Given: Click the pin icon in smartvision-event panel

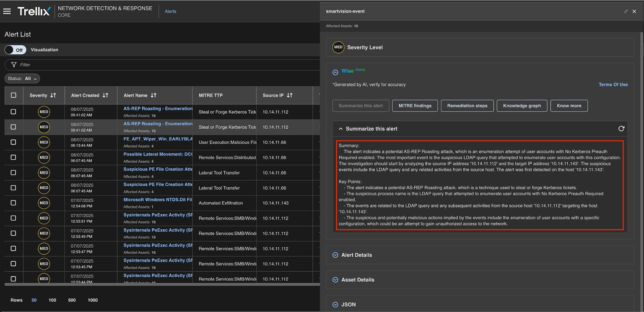Looking at the screenshot, I should pyautogui.click(x=626, y=11).
